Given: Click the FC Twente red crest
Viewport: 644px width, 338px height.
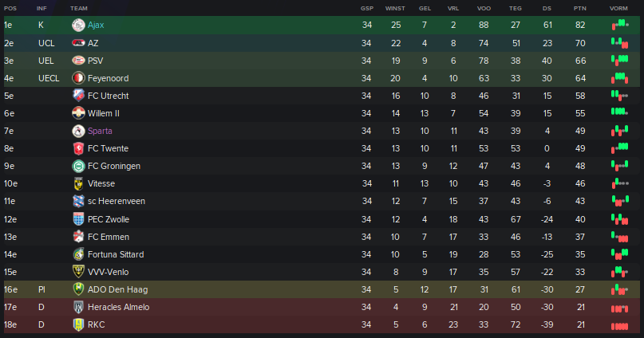Looking at the screenshot, I should pyautogui.click(x=78, y=148).
